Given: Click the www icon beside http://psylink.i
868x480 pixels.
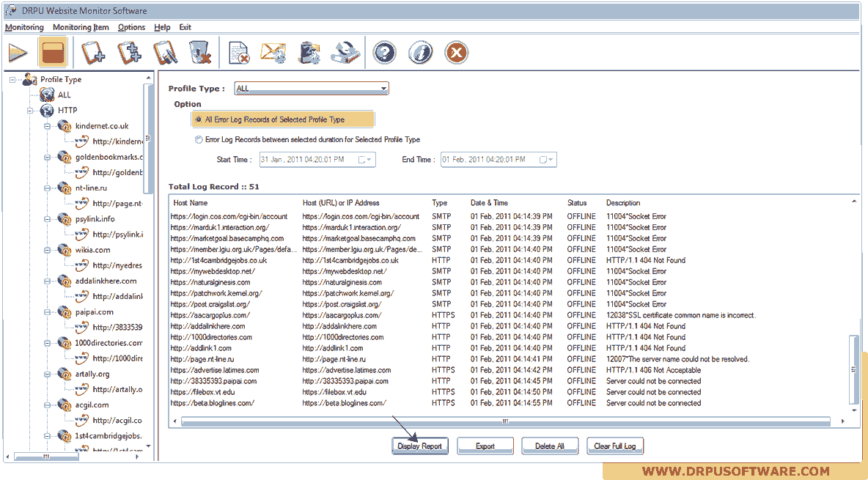Looking at the screenshot, I should 82,235.
